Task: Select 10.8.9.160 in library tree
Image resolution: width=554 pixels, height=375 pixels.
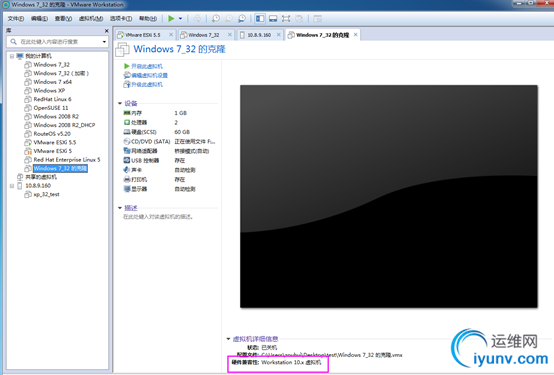Action: (38, 186)
